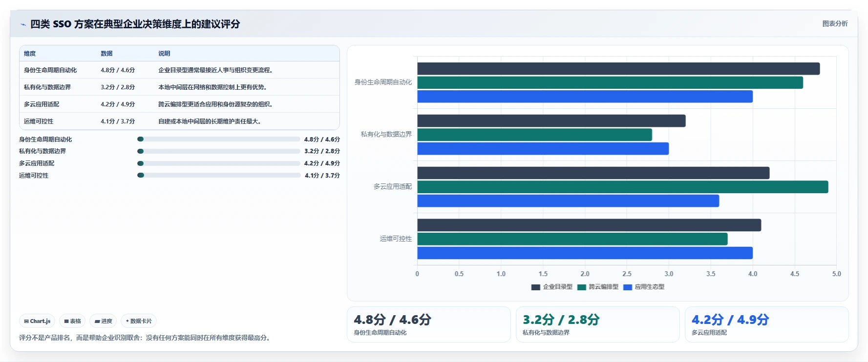Select the 说明 table column header
This screenshot has height=362, width=868.
pos(164,54)
